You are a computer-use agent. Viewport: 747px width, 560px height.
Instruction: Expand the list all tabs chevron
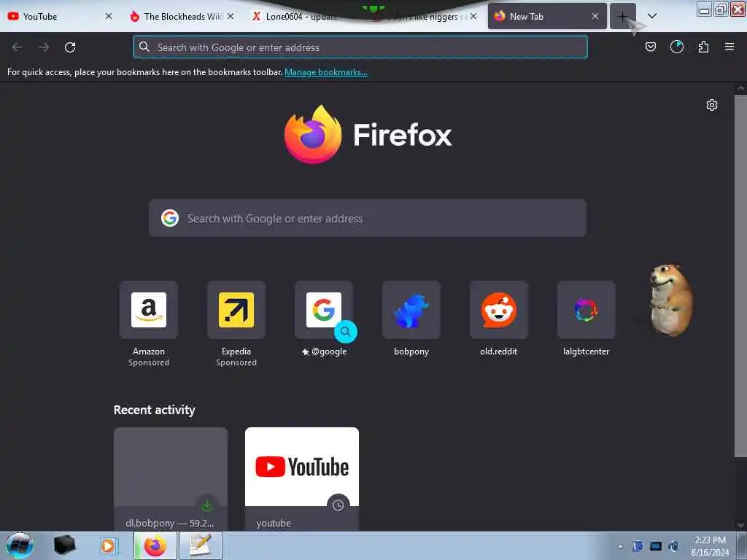click(x=652, y=16)
